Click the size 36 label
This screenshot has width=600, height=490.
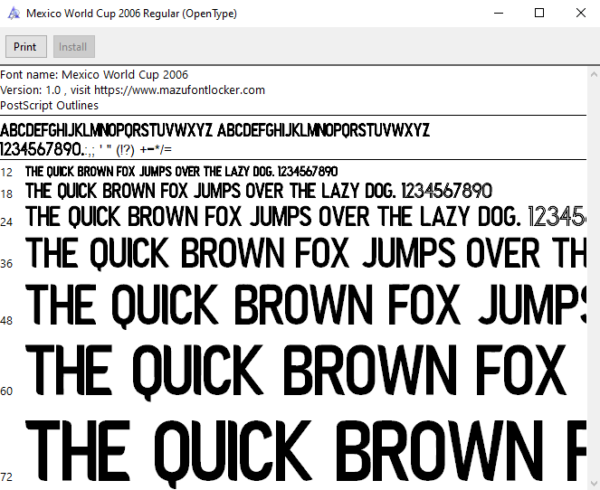7,264
